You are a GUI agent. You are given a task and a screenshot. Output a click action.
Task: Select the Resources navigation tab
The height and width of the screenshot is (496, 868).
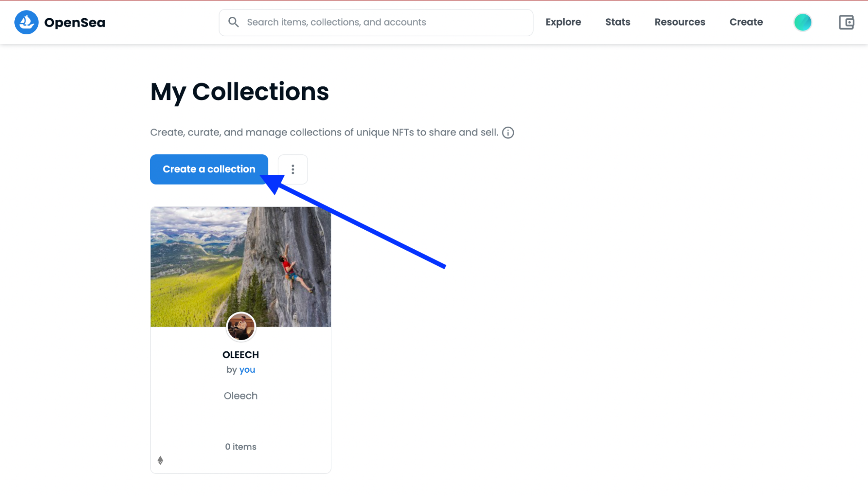click(680, 22)
